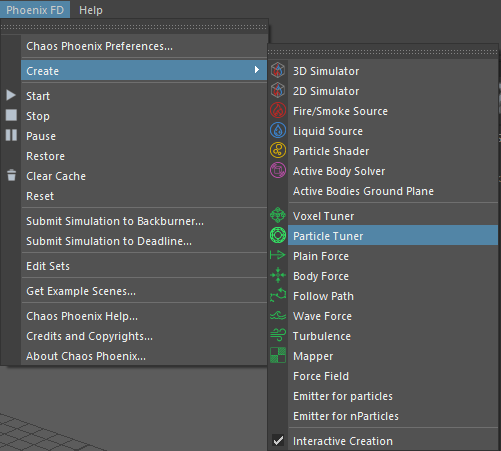Click the Follow Path icon
501x451 pixels.
coord(278,295)
